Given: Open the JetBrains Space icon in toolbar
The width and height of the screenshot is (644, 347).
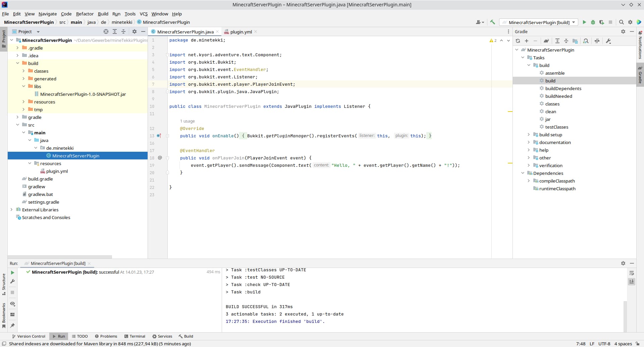Looking at the screenshot, I should pos(639,22).
